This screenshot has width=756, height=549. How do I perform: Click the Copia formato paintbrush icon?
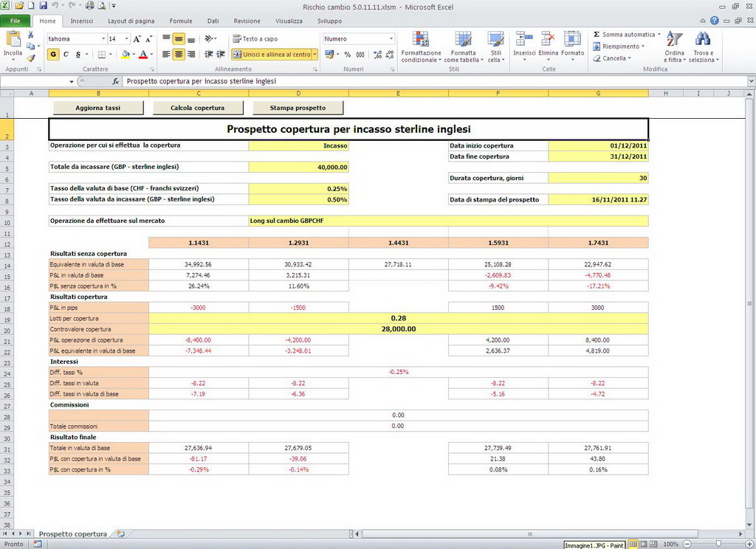[x=31, y=58]
